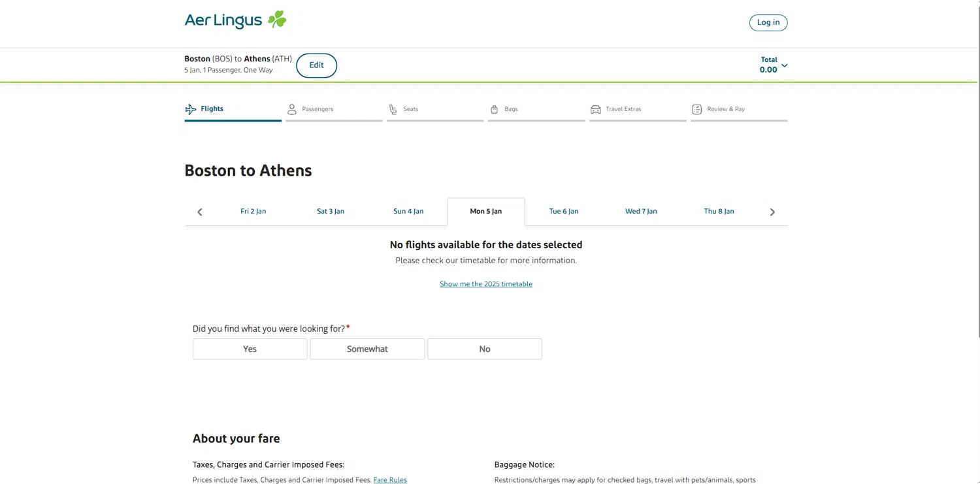Select the Wed 7 Jan date tab
Viewport: 980px width, 484px height.
click(641, 212)
